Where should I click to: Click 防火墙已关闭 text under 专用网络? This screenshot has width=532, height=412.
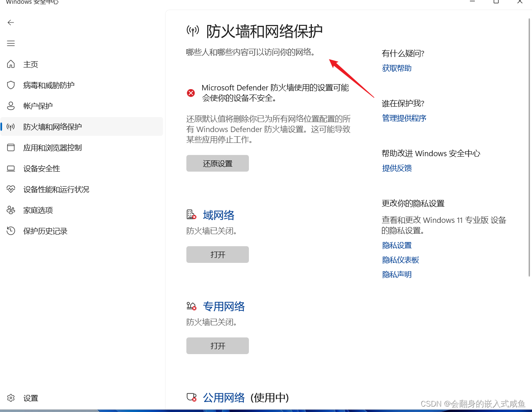pos(212,322)
